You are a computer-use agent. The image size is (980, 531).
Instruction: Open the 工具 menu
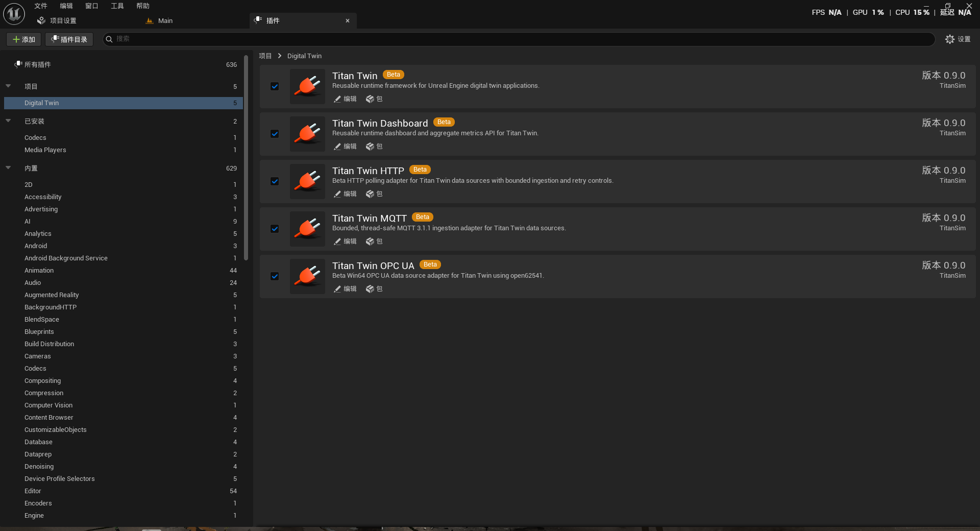click(x=117, y=6)
